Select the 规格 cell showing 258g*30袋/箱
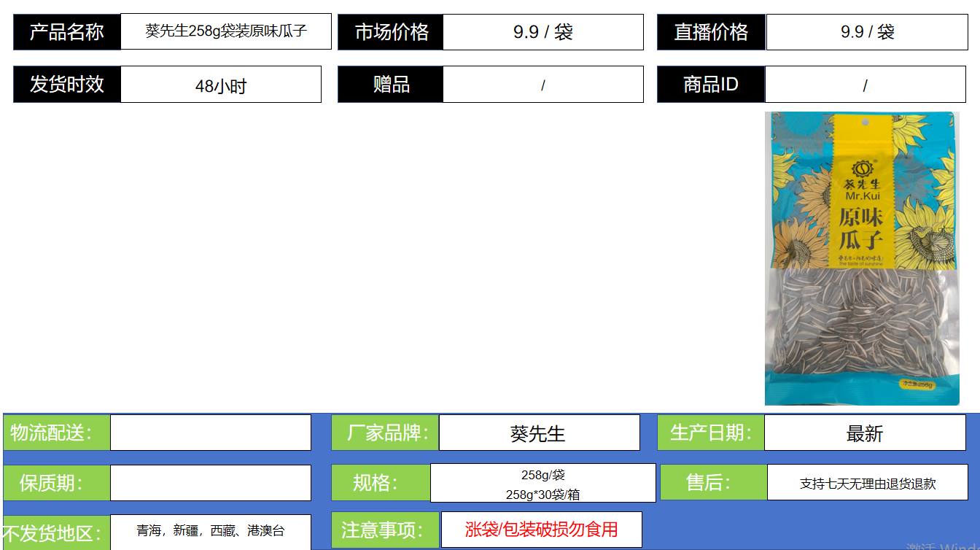Viewport: 980px width, 550px height. pos(542,484)
